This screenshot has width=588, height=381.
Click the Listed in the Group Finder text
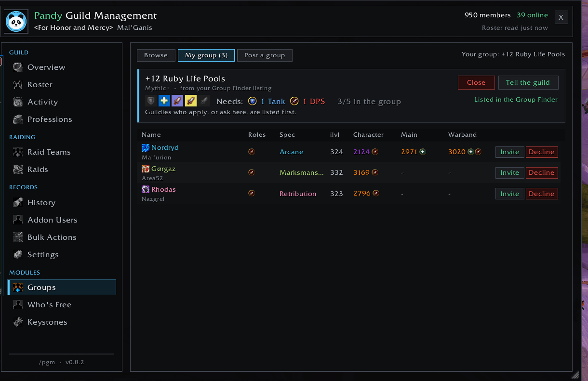(516, 100)
